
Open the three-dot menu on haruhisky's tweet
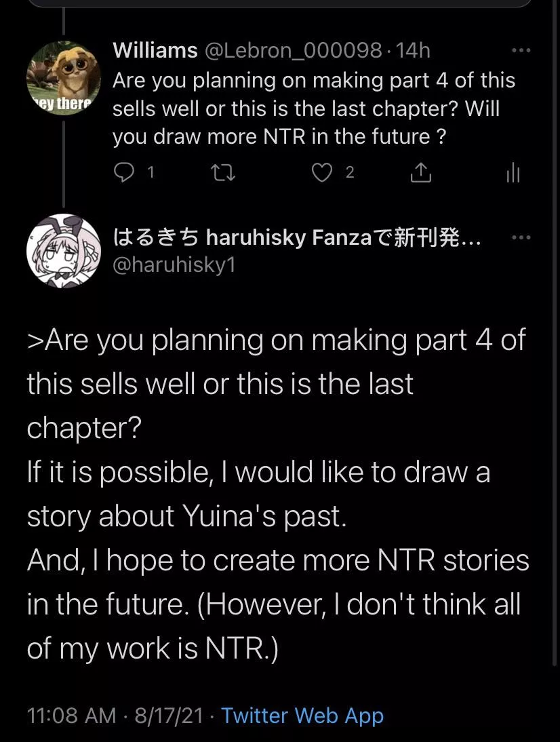pos(521,237)
